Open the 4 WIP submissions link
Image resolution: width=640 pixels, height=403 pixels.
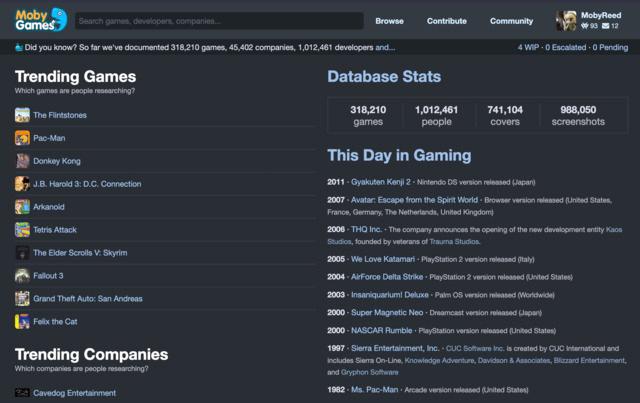click(x=527, y=47)
